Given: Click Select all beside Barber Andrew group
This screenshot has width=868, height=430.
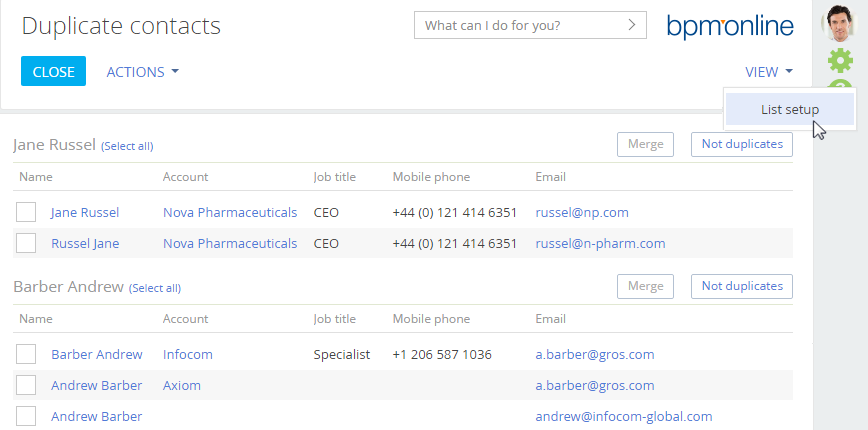Looking at the screenshot, I should click(155, 288).
